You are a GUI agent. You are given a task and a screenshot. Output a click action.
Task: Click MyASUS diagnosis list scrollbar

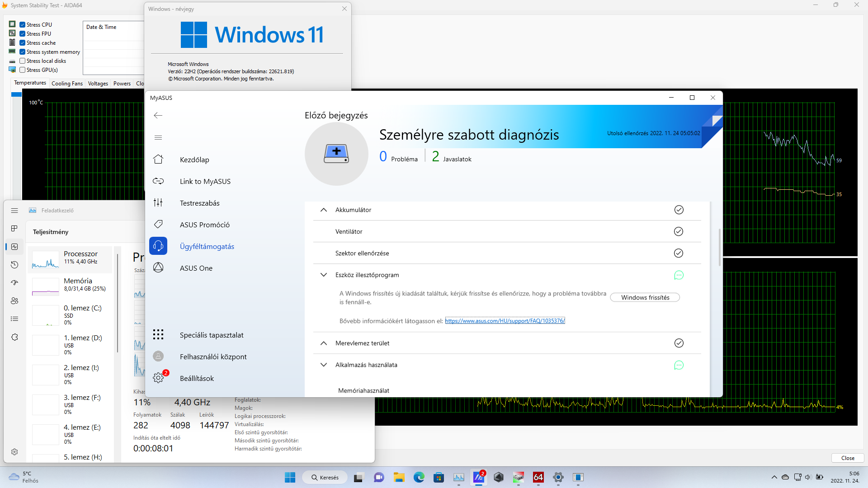[720, 248]
